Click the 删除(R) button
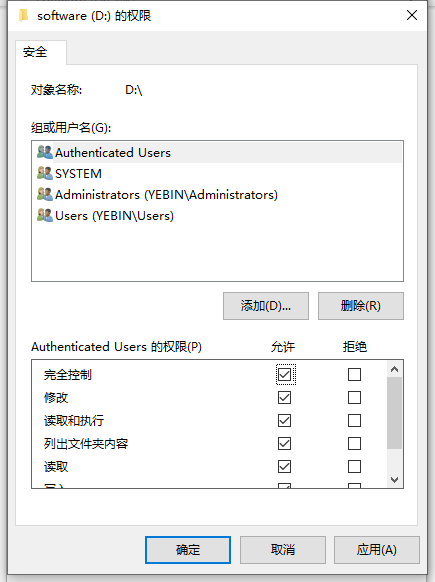The width and height of the screenshot is (435, 582). [360, 306]
